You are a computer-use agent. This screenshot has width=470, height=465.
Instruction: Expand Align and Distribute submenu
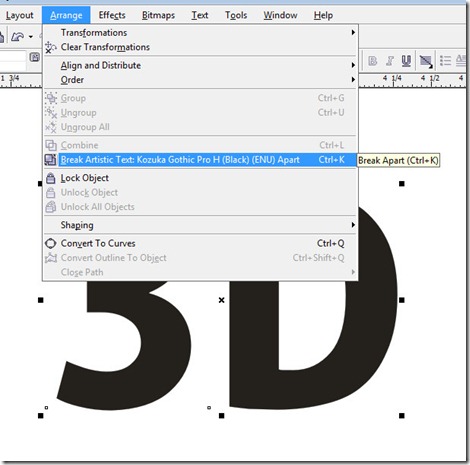[x=200, y=65]
